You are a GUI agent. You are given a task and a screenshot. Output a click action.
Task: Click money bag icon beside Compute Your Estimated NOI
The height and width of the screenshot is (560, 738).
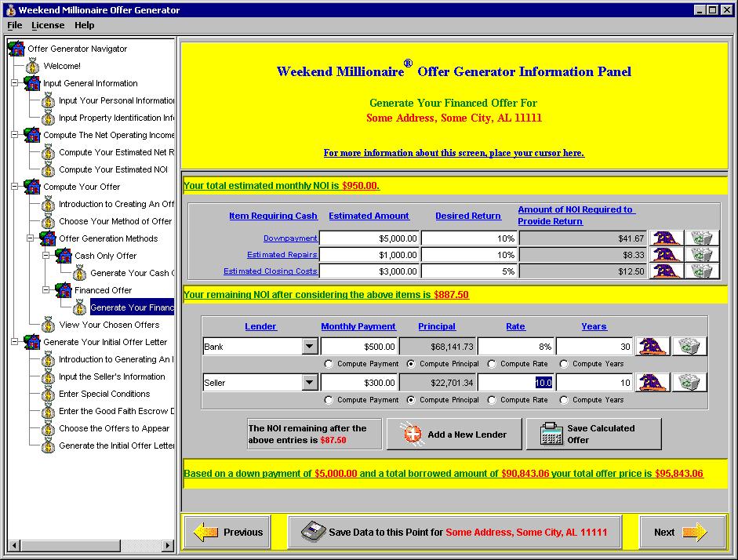point(48,169)
